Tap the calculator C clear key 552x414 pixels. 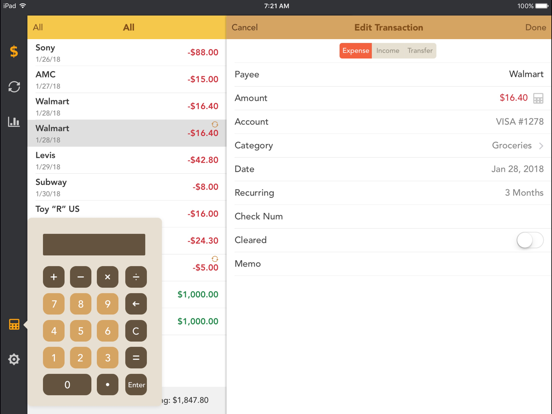click(136, 331)
